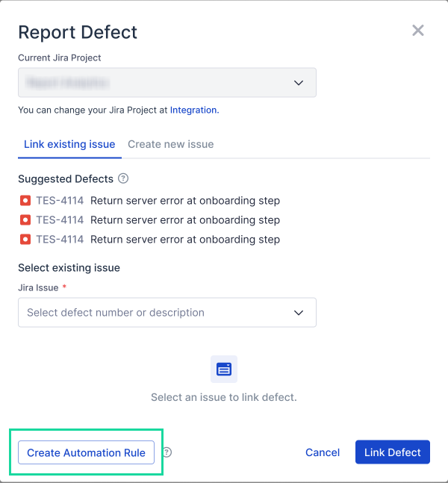The width and height of the screenshot is (448, 483).
Task: Expand the Current Jira Project chevron
Action: click(299, 83)
